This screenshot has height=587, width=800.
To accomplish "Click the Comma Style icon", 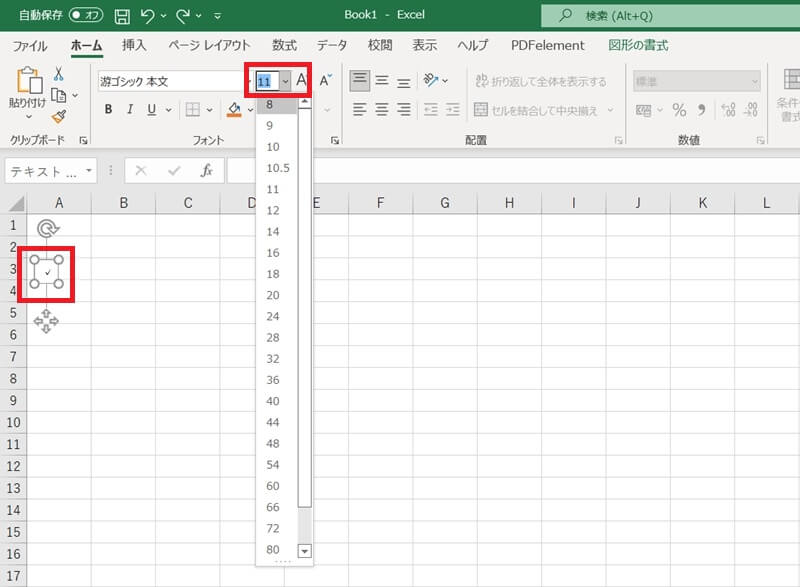I will click(x=700, y=110).
